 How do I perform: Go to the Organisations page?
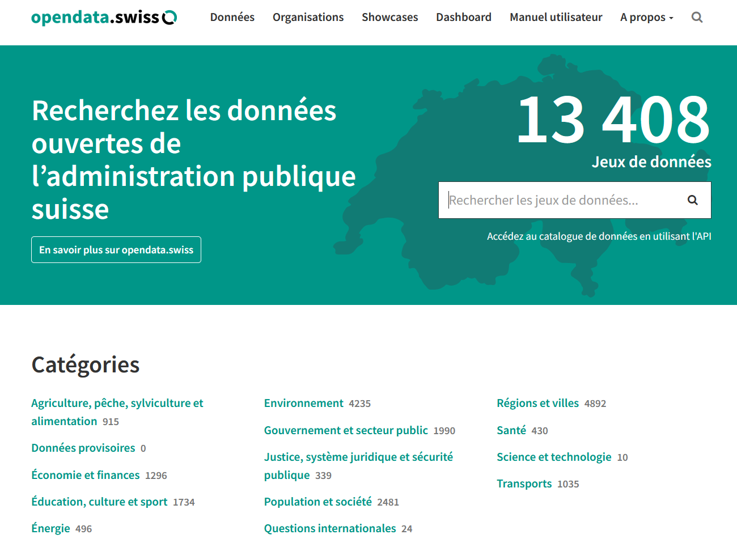click(308, 18)
